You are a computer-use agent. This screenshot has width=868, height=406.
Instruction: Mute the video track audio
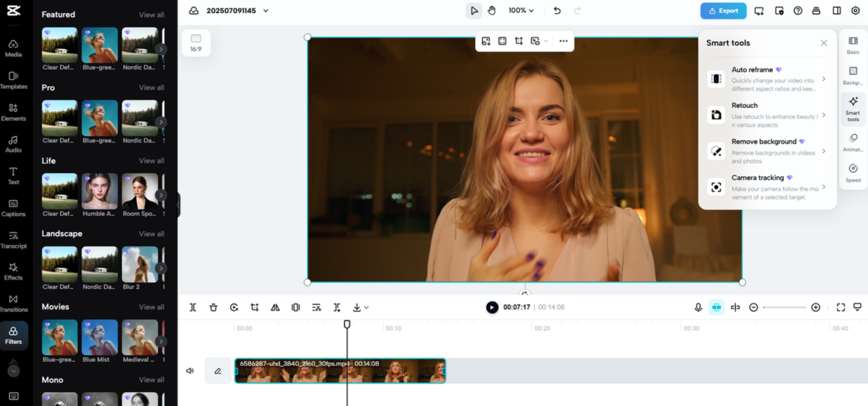[x=190, y=371]
